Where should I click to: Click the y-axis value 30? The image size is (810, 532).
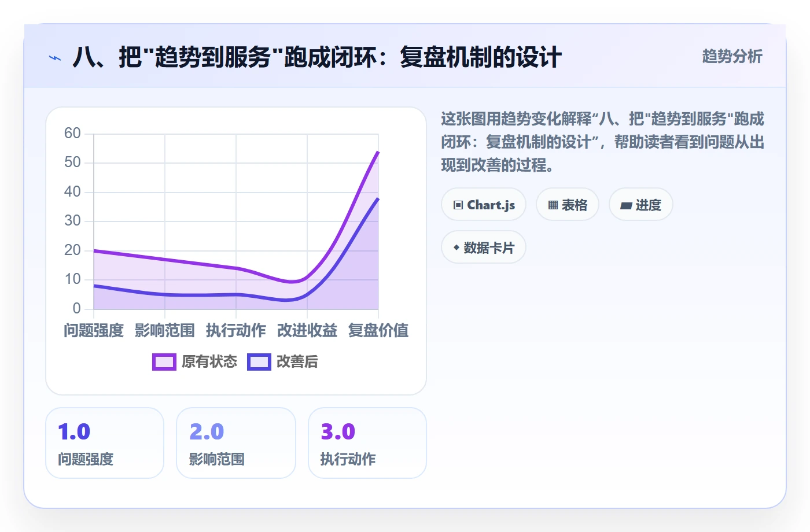click(72, 221)
